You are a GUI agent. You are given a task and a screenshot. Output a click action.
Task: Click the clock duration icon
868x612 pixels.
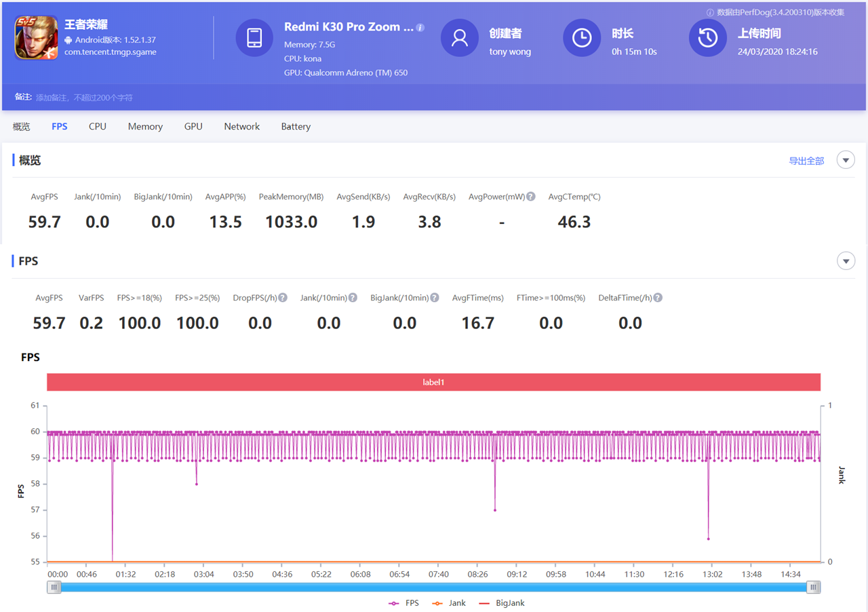click(x=582, y=38)
